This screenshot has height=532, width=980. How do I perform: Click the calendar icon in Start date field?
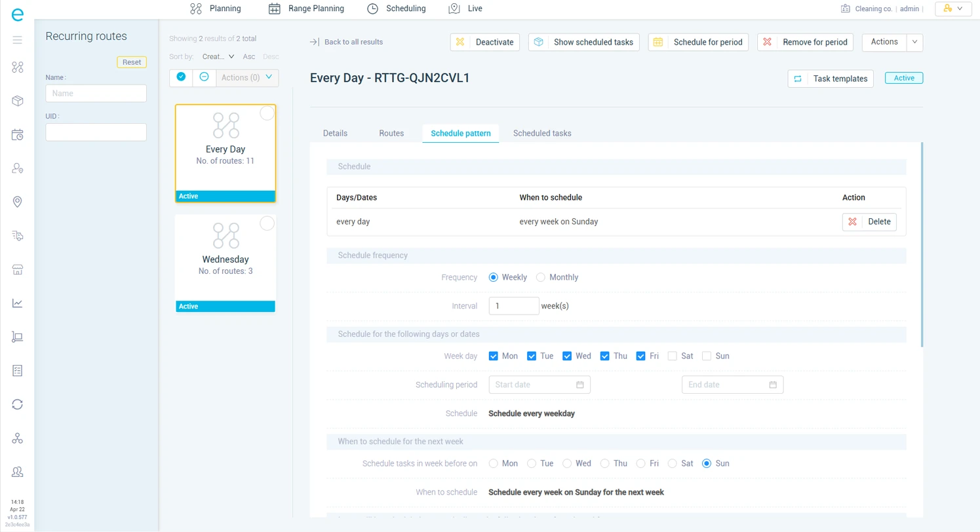[x=579, y=385]
